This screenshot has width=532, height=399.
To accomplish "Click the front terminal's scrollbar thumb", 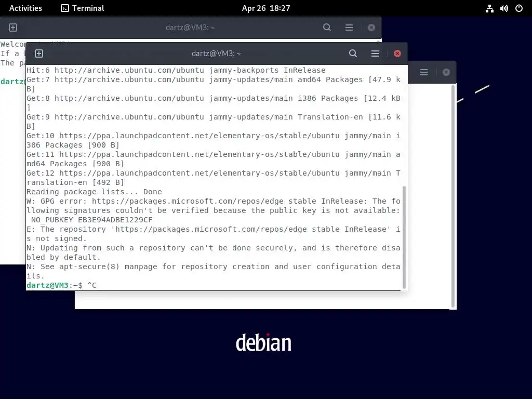I will click(x=404, y=237).
